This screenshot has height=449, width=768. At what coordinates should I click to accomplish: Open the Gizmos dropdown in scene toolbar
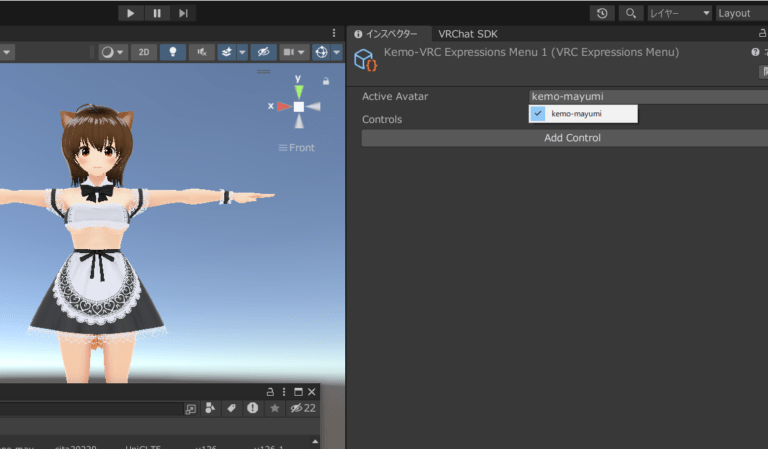tap(327, 52)
